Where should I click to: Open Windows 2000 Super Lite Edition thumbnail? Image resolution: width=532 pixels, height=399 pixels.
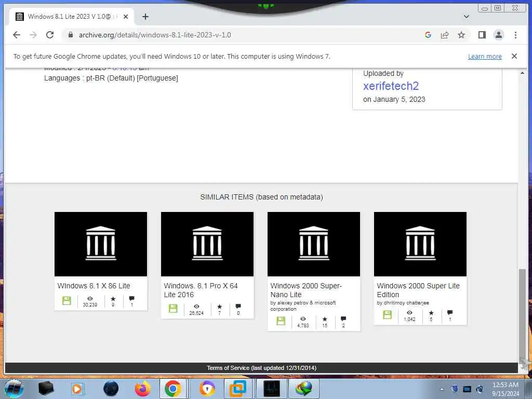point(420,244)
